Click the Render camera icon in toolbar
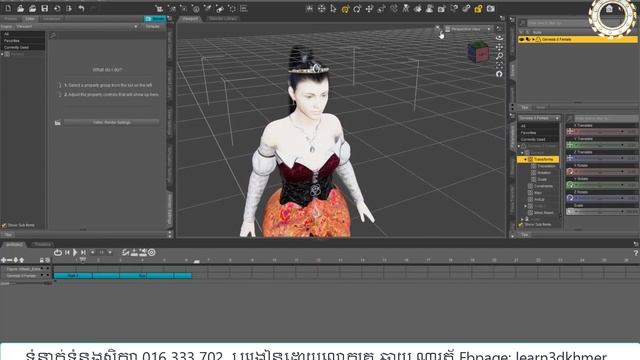 490,9
